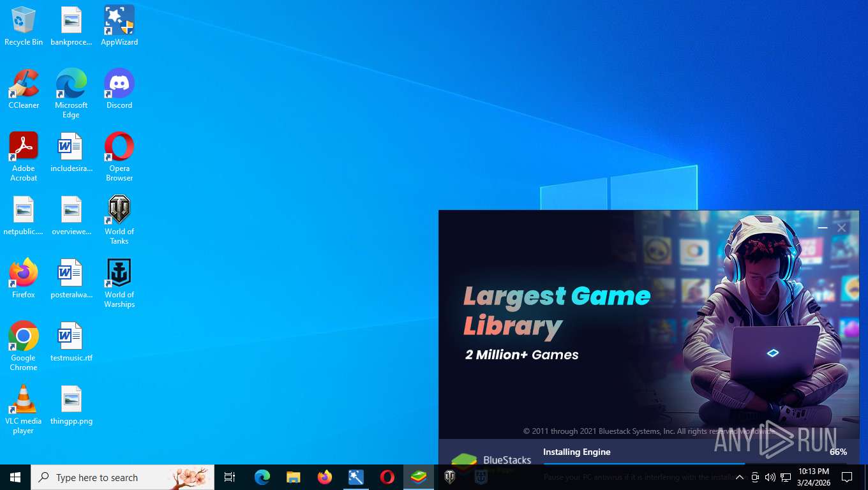The image size is (868, 490).
Task: Open World of Warships taskbar icon
Action: (x=481, y=477)
